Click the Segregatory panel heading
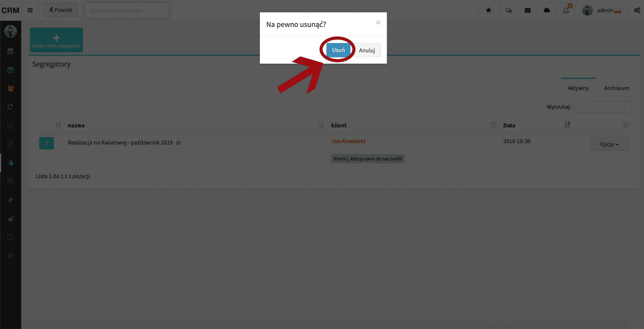 pyautogui.click(x=51, y=64)
